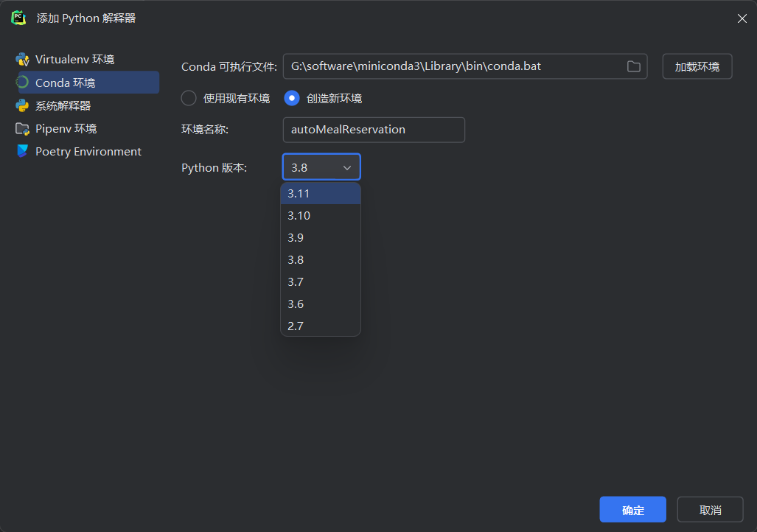Select the 使用现有环境 radio button
The image size is (757, 532).
tap(188, 99)
